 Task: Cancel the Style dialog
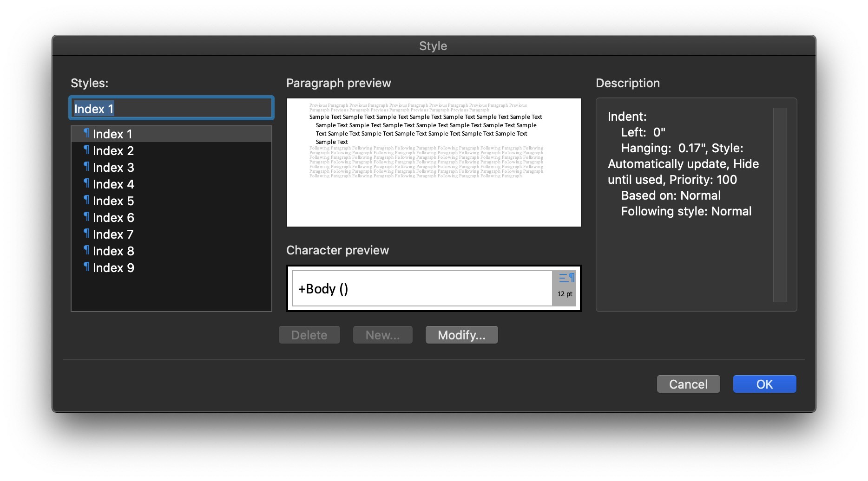tap(688, 384)
